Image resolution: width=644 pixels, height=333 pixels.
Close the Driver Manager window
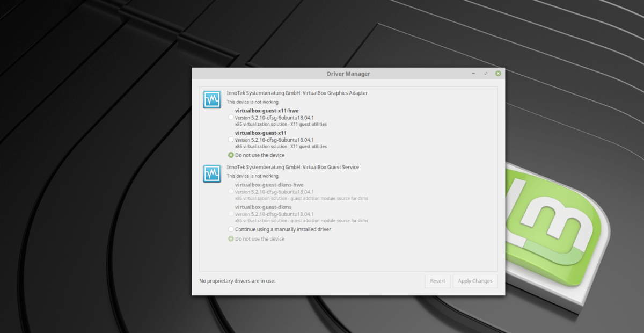point(498,74)
